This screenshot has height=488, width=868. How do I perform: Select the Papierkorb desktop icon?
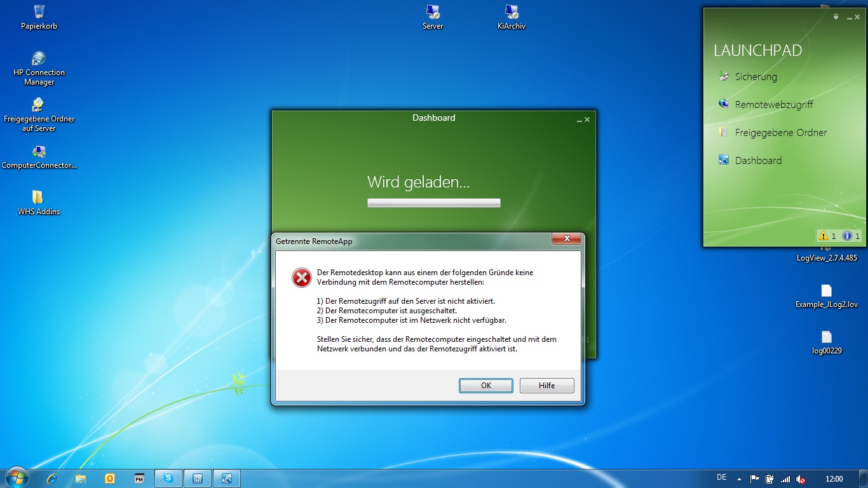[x=39, y=17]
